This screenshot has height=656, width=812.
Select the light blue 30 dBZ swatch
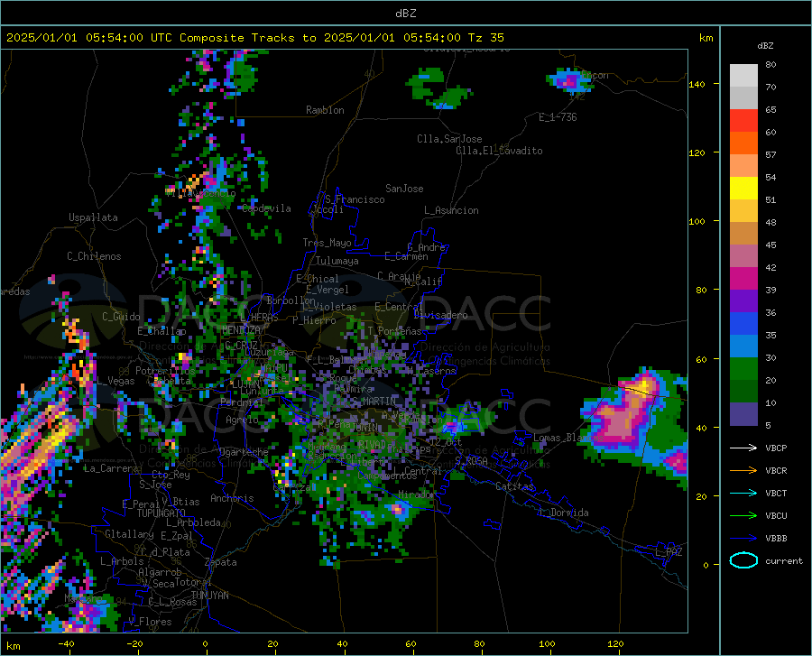[x=743, y=346]
